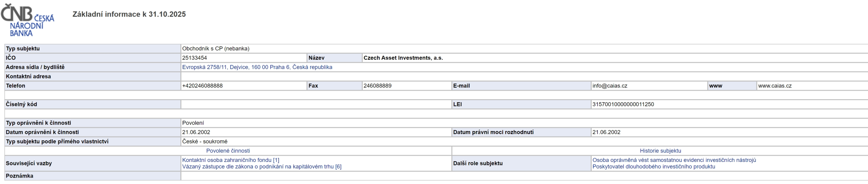Viewport: 868px width, 184px height.
Task: Click the Obchodník s CP (nebanka) value
Action: (216, 49)
